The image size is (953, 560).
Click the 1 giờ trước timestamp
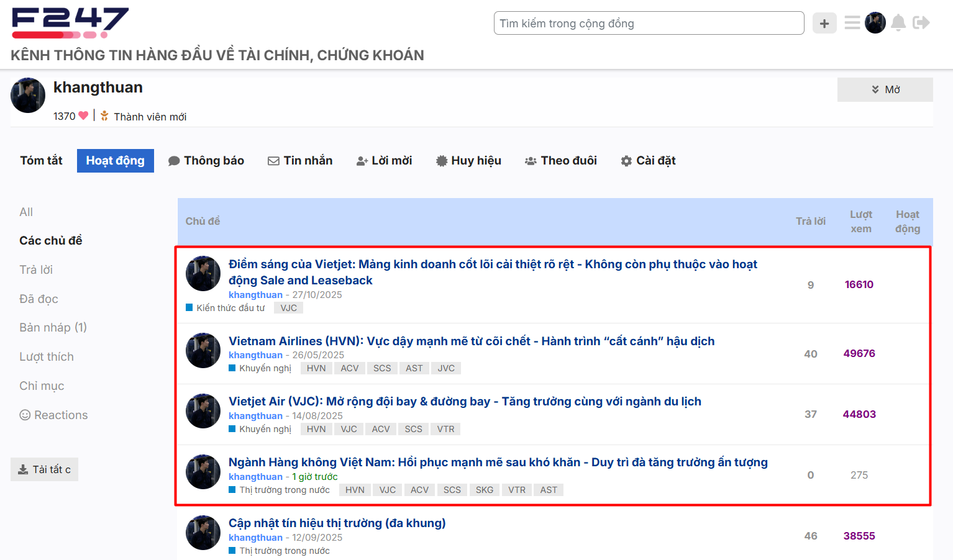tap(315, 477)
